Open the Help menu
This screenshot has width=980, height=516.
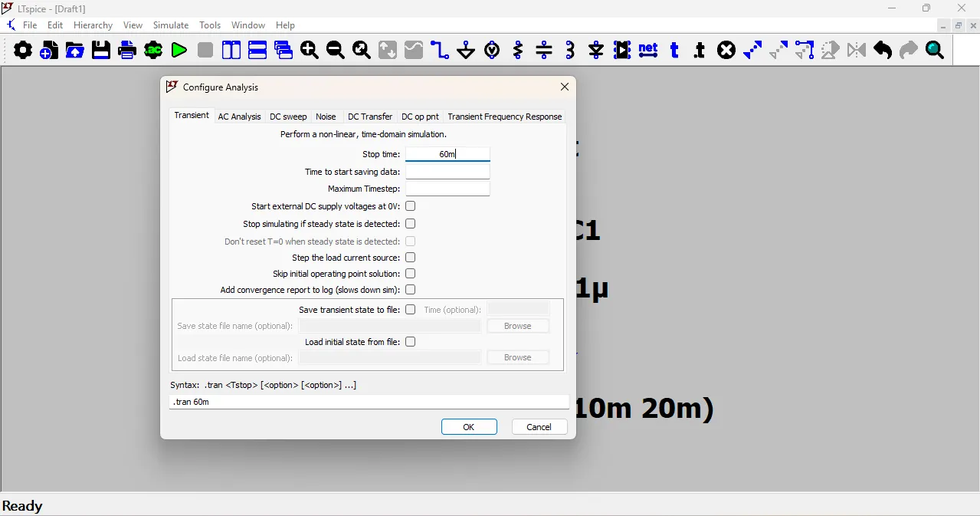[286, 25]
